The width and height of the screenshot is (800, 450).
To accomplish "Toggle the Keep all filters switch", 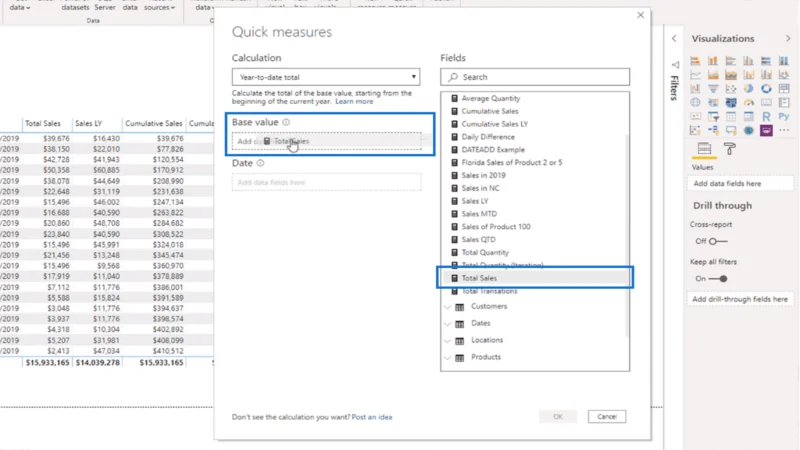I will pyautogui.click(x=718, y=279).
